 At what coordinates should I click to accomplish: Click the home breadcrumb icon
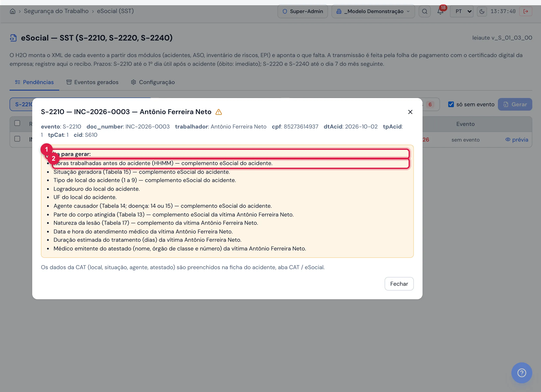click(13, 11)
